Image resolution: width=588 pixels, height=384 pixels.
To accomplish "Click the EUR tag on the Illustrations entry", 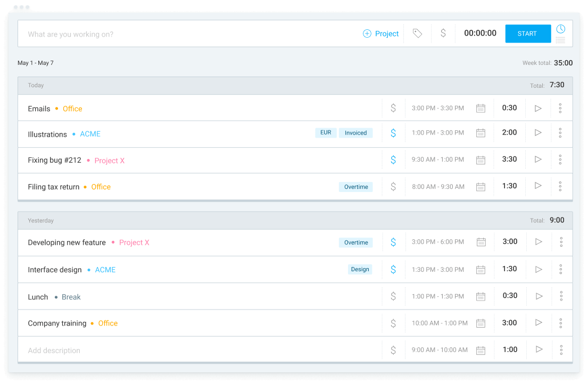I will click(326, 132).
